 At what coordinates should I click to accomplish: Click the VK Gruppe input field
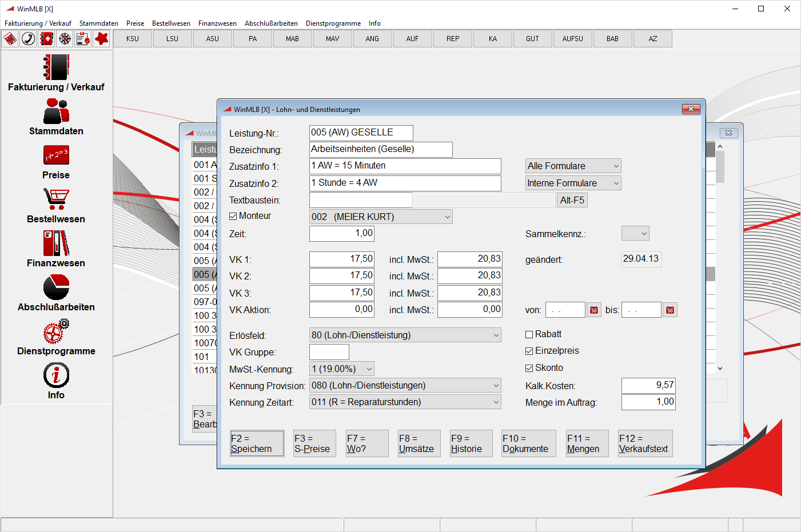point(329,352)
